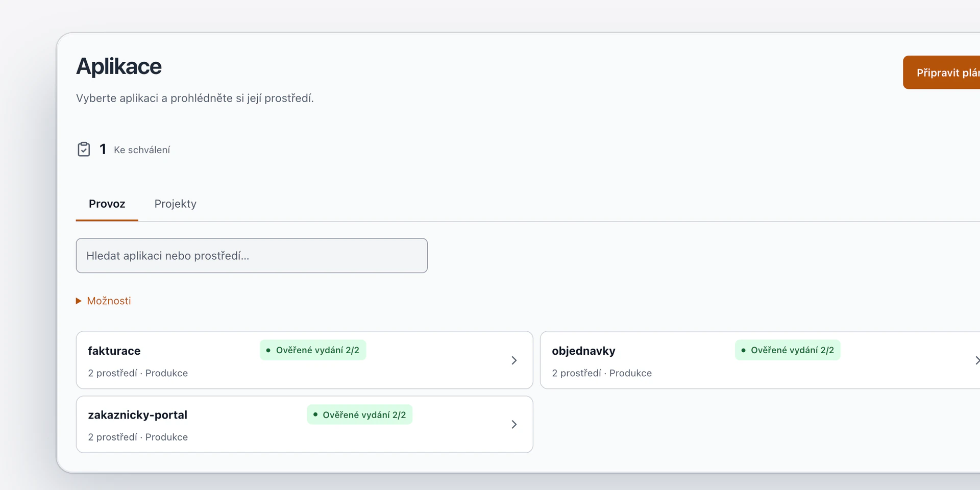Open the Ke schválení pending count

(135, 150)
